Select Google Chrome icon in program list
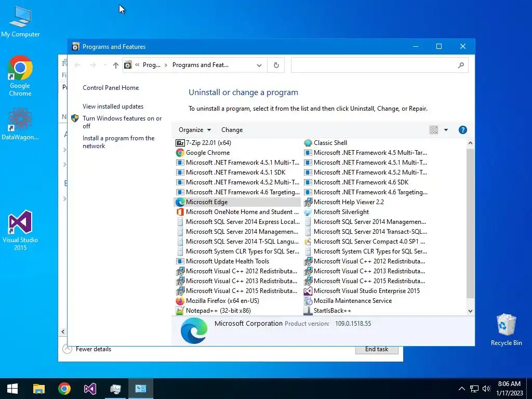 [x=180, y=153]
